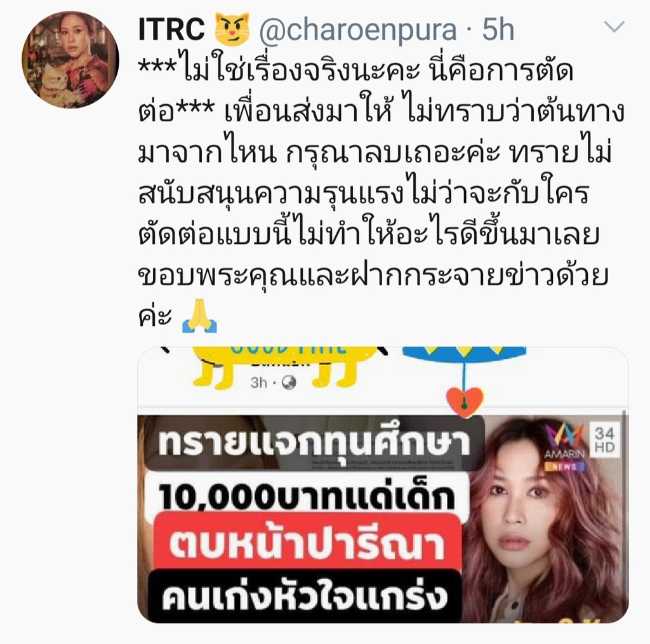
Task: Click the 3h timestamp in embedded post
Action: pyautogui.click(x=259, y=382)
